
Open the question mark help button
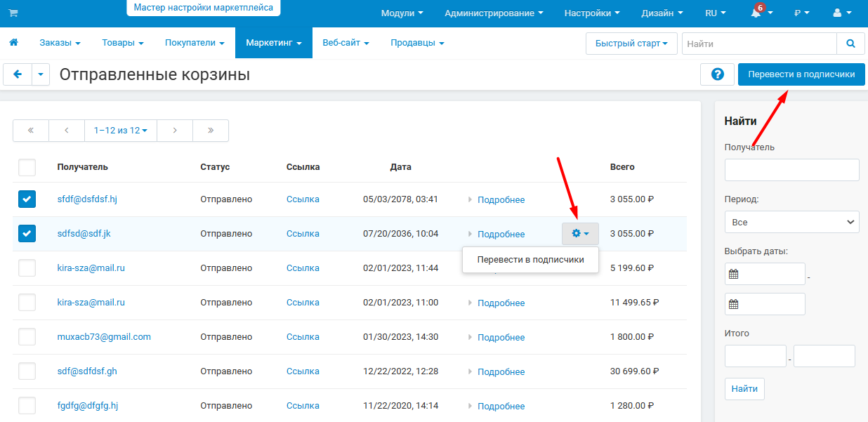717,74
